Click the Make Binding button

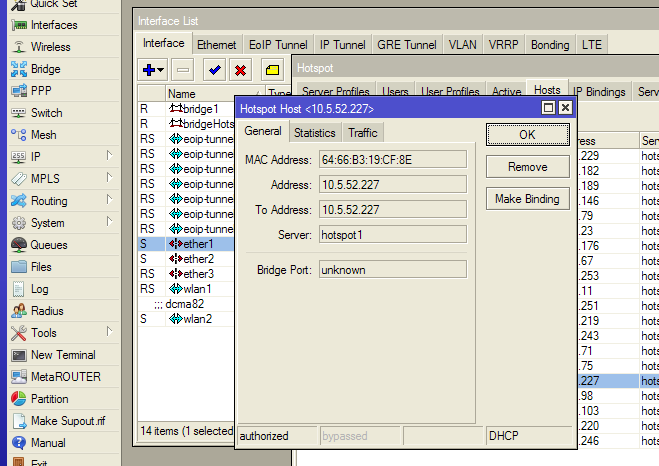526,199
